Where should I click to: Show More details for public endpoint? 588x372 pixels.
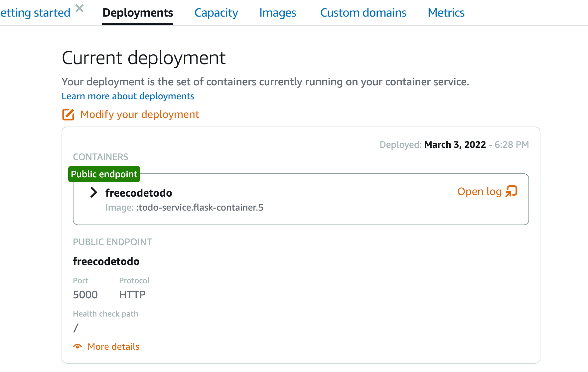click(x=113, y=347)
